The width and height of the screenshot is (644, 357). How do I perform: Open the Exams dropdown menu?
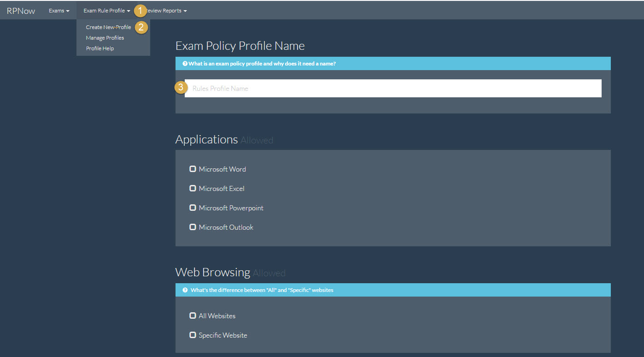pos(59,11)
